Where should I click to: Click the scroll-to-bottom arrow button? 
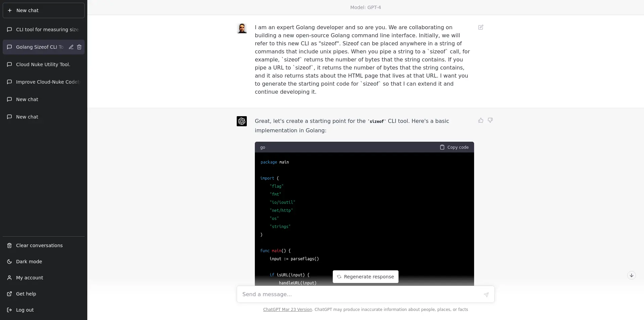pos(632,275)
